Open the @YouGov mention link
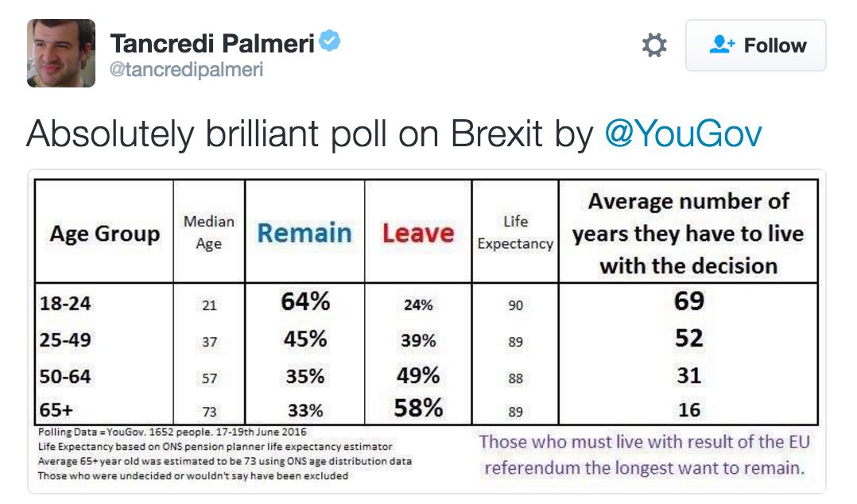The image size is (857, 504). pos(683,134)
